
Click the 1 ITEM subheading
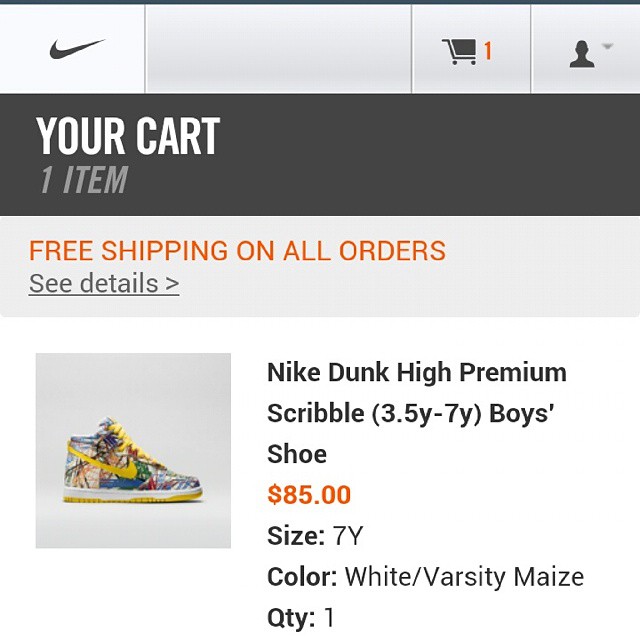(84, 180)
